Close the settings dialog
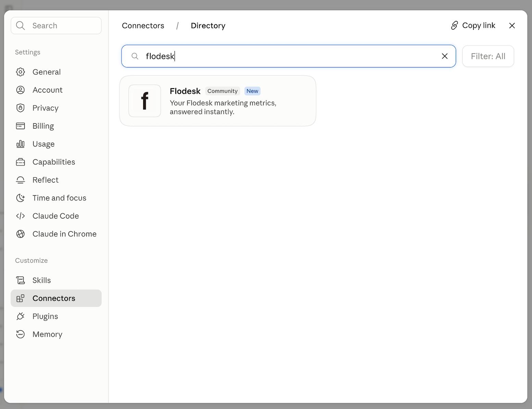 pyautogui.click(x=512, y=26)
